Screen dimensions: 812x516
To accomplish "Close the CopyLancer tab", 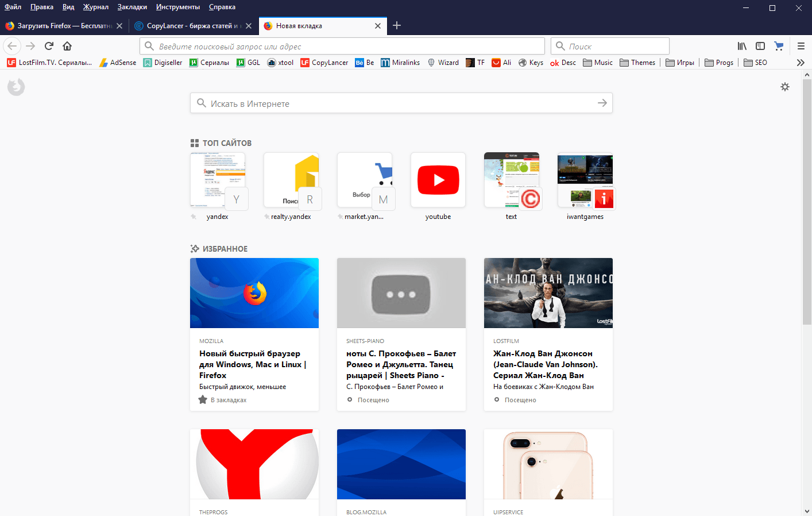I will 249,26.
